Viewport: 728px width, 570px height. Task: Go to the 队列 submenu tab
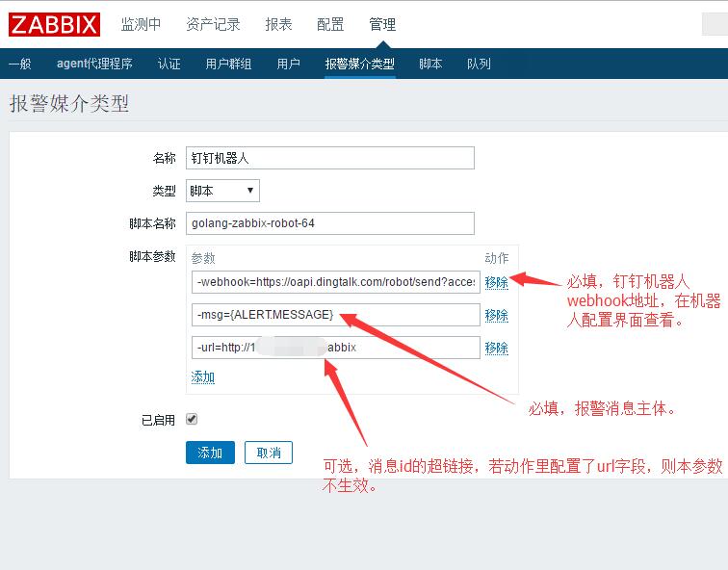[479, 64]
